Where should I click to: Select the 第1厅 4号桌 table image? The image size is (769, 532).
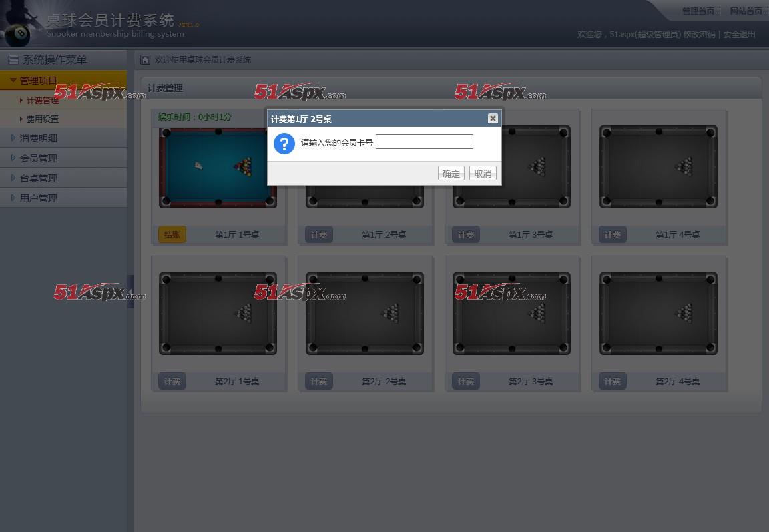(x=658, y=167)
